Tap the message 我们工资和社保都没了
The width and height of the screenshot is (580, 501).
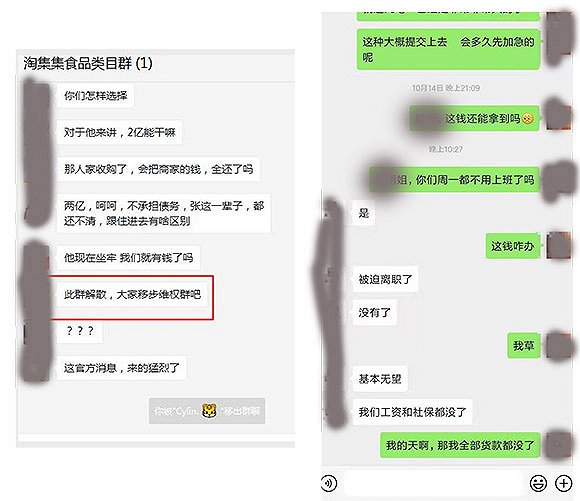pyautogui.click(x=412, y=412)
